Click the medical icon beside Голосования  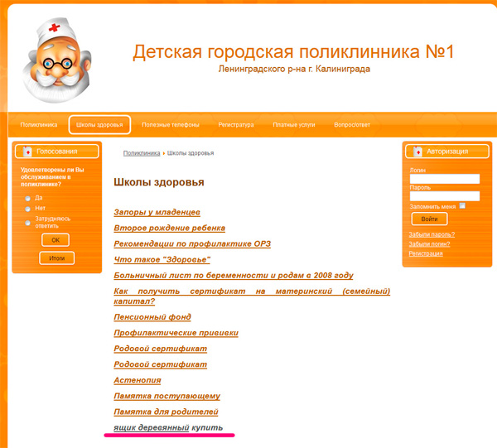27,152
